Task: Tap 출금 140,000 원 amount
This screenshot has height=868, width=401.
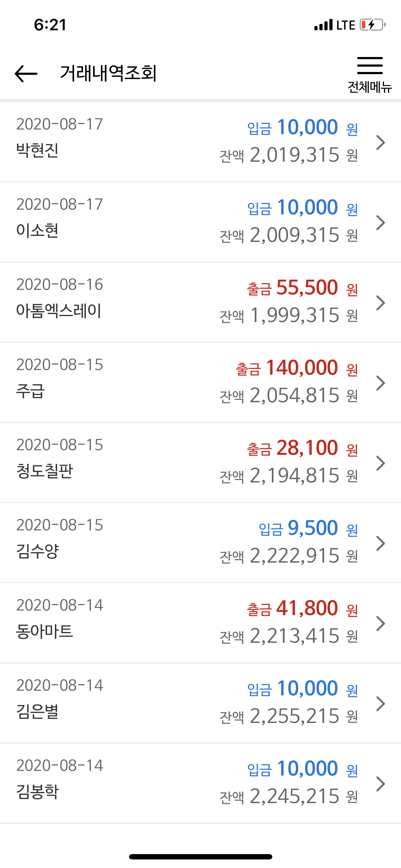Action: tap(297, 368)
